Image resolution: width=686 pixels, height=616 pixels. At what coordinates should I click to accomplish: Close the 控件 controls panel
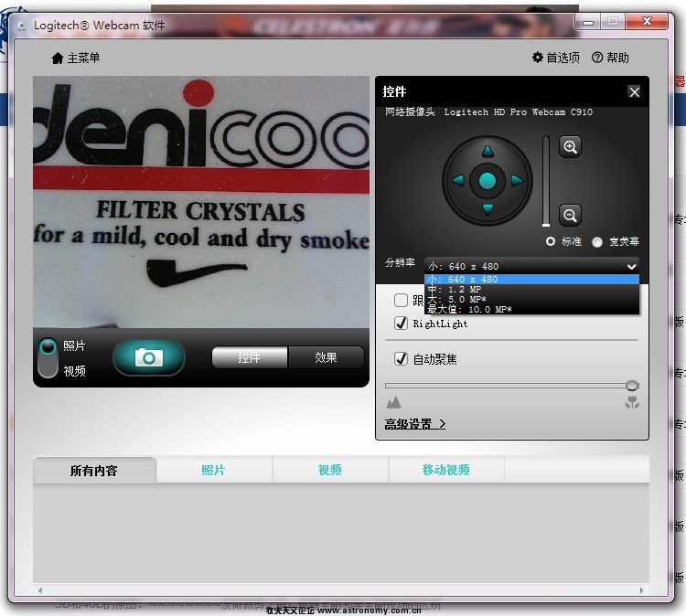coord(634,91)
